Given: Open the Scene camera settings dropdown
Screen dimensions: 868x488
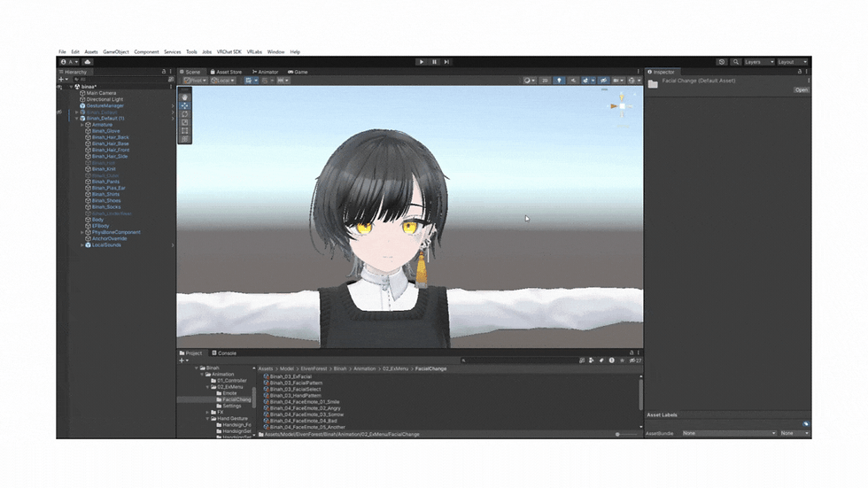Looking at the screenshot, I should click(618, 81).
